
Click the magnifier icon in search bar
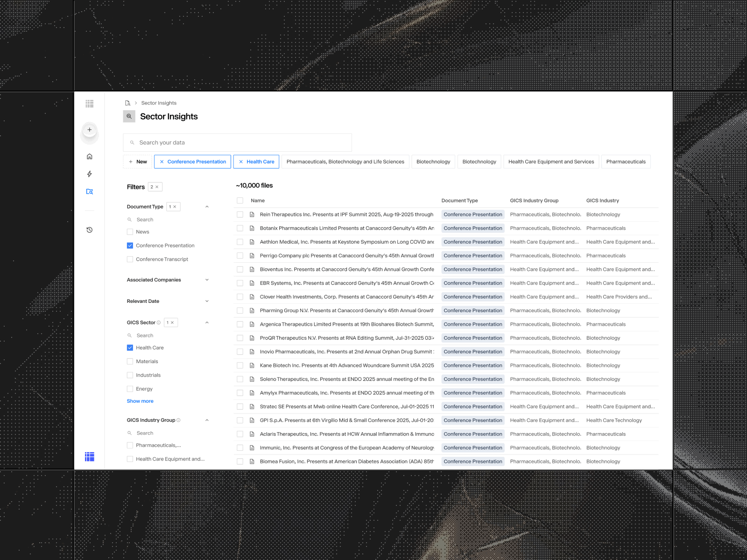tap(132, 143)
